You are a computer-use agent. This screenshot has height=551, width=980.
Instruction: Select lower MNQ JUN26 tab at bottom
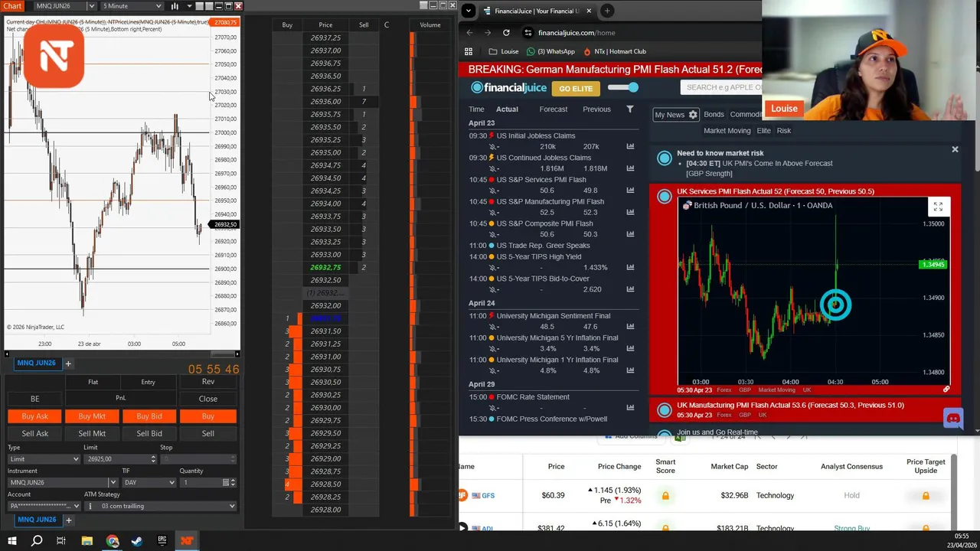click(x=37, y=520)
